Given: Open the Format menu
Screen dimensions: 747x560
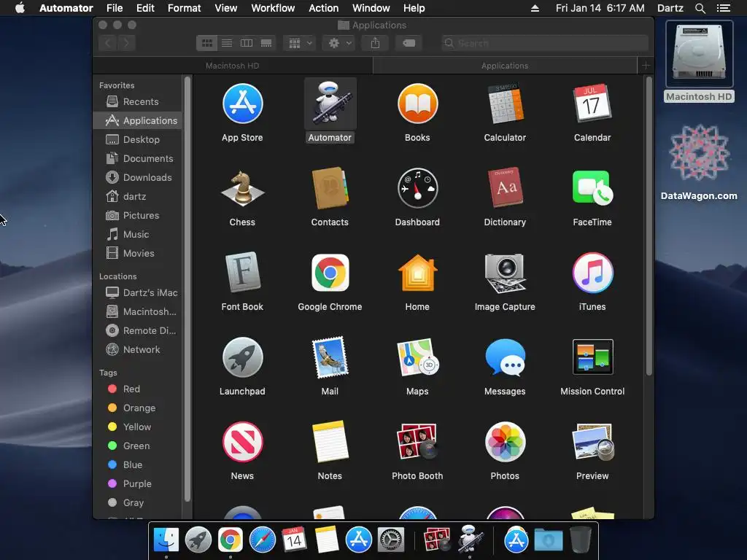Looking at the screenshot, I should [185, 8].
